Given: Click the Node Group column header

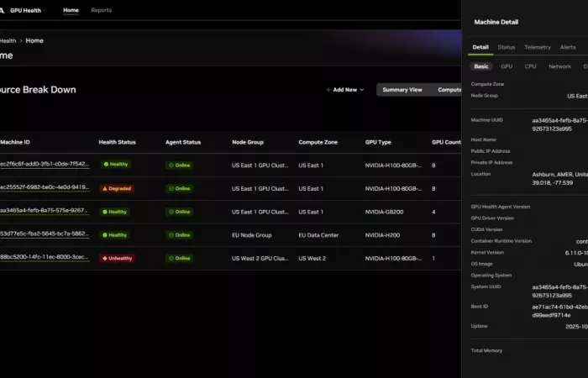Looking at the screenshot, I should [248, 142].
